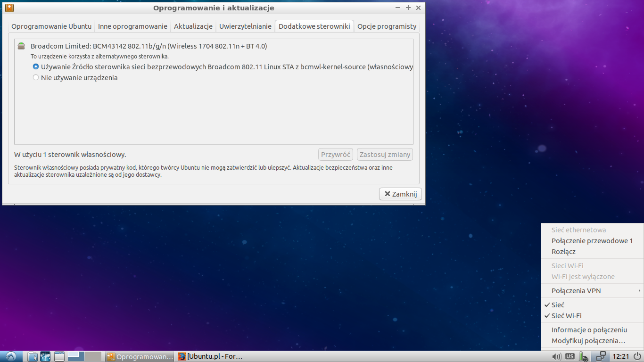The width and height of the screenshot is (644, 362).
Task: Switch to the first workspace in pager
Action: point(76,356)
